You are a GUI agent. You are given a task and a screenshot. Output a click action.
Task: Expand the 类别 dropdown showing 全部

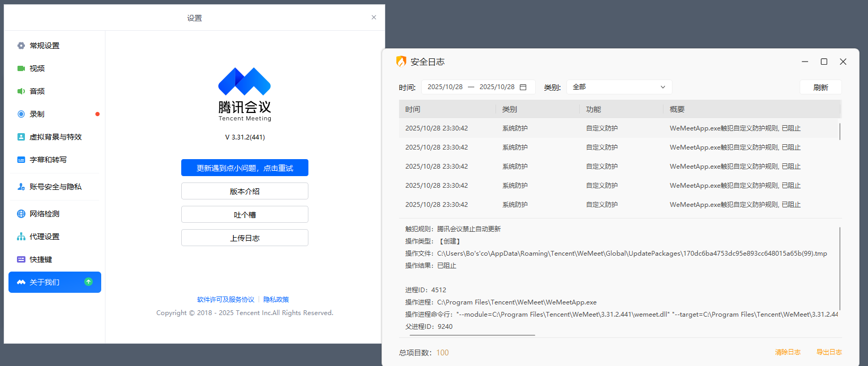tap(619, 87)
